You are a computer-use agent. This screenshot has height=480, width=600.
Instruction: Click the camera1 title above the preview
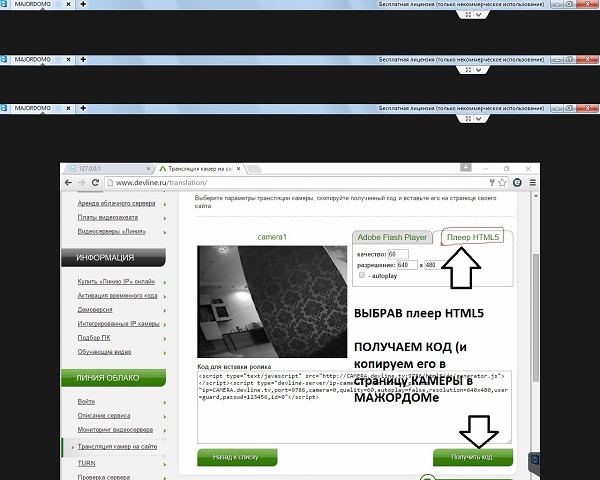(272, 237)
